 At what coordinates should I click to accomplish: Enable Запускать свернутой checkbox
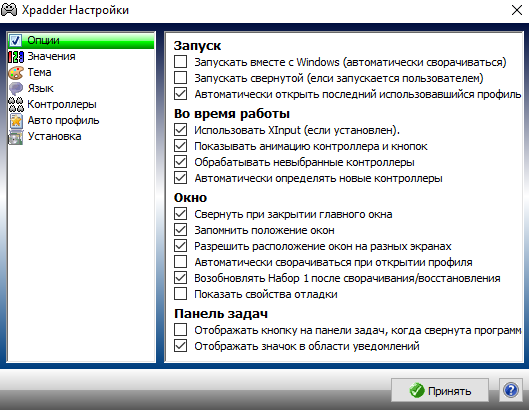180,78
